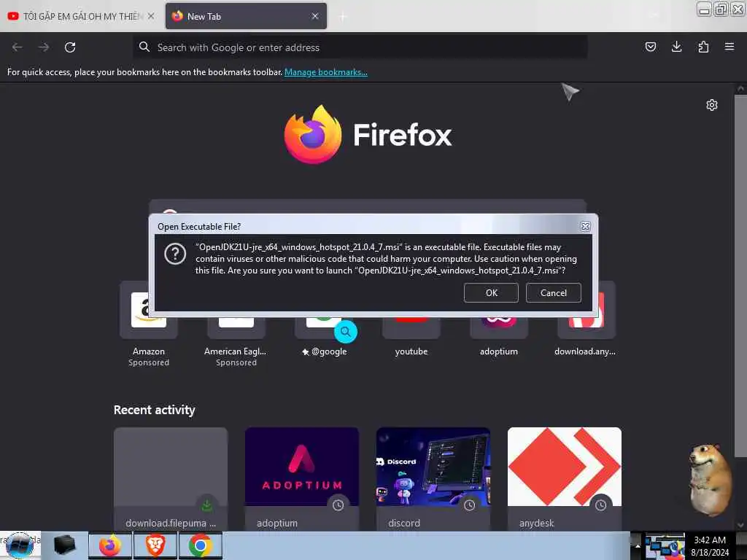
Task: Open the Firefox application menu
Action: [x=729, y=47]
